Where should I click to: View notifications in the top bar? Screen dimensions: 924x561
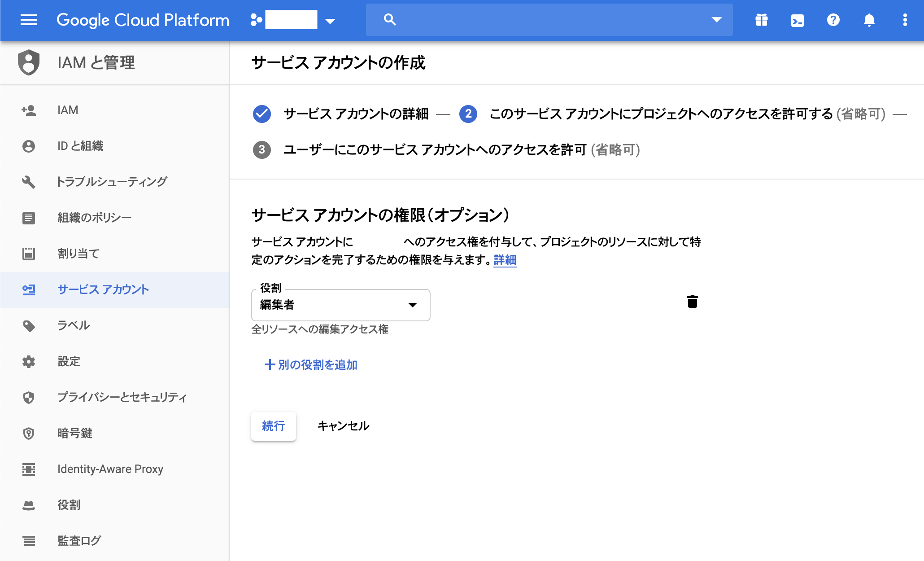pyautogui.click(x=869, y=19)
